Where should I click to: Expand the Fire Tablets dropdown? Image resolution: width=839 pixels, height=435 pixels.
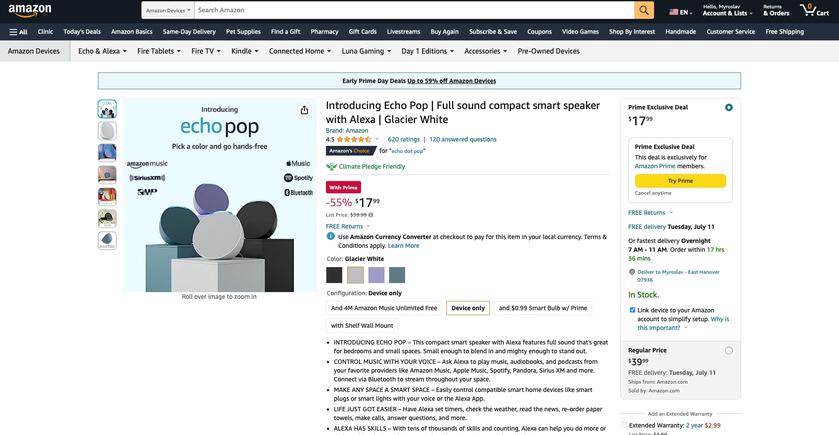point(159,51)
